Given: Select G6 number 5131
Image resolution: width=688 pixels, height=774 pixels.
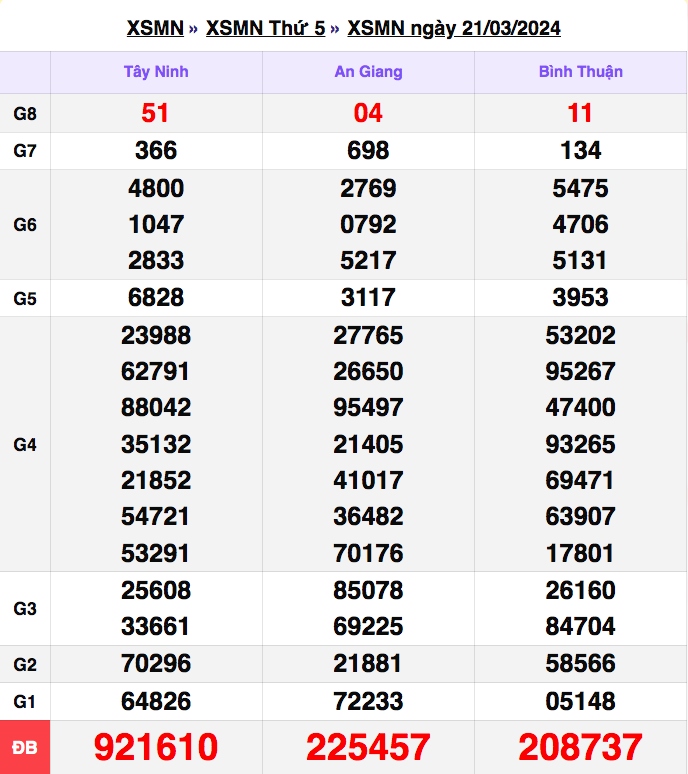Looking at the screenshot, I should (x=579, y=260).
